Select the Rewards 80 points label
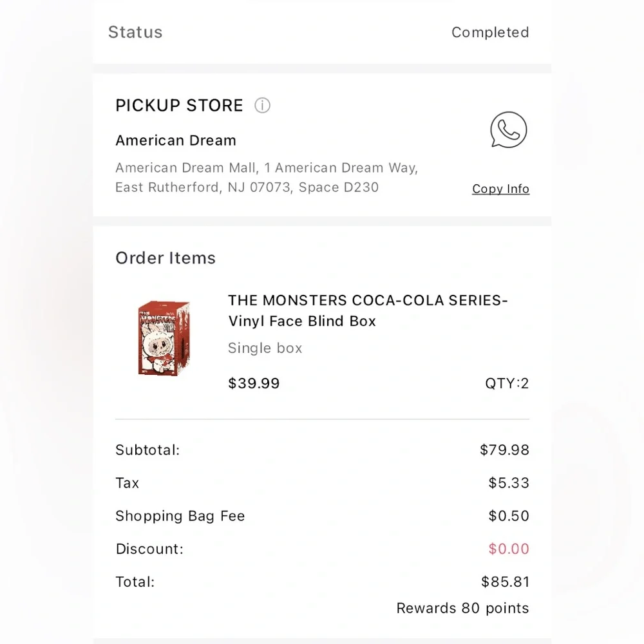The width and height of the screenshot is (644, 644). click(462, 608)
